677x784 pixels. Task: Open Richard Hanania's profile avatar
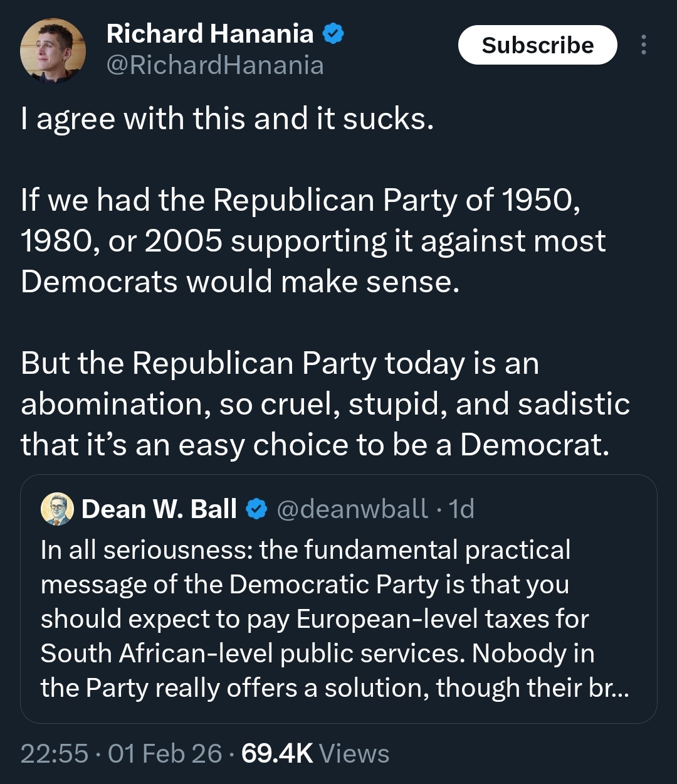(53, 50)
